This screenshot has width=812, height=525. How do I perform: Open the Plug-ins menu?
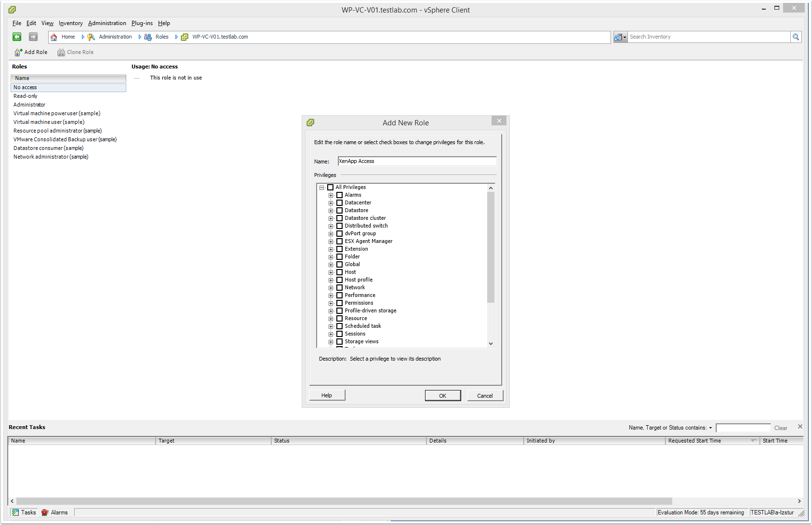pos(142,23)
